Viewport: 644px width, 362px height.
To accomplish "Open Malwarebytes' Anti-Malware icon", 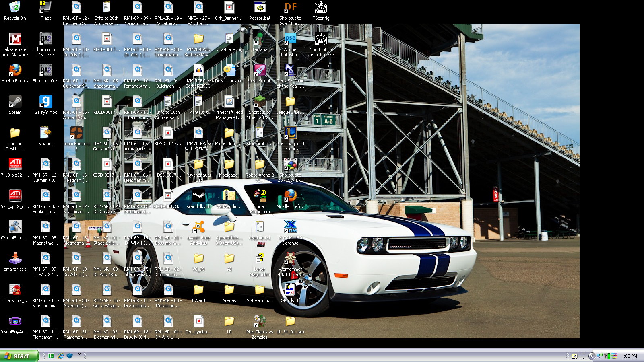I will (x=15, y=39).
